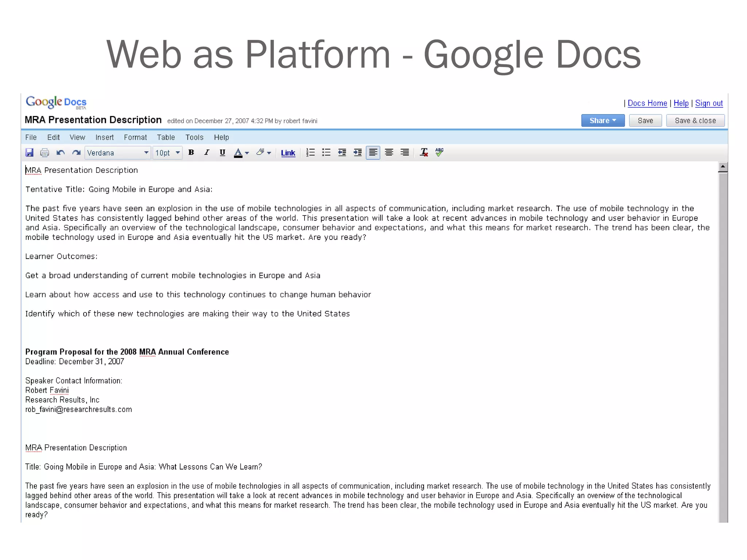Screen dimensions: 747x560
Task: Click 'Title: Going Mobile in Europe and Asia' line
Action: (143, 467)
